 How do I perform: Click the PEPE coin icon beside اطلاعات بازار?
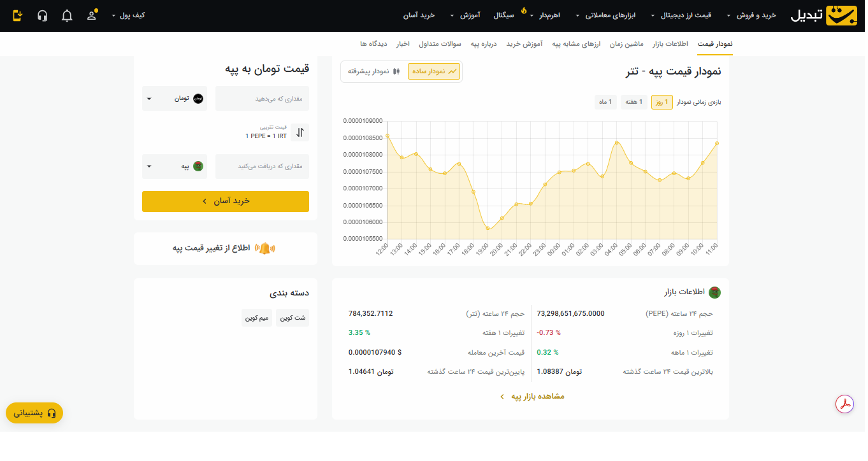point(715,293)
